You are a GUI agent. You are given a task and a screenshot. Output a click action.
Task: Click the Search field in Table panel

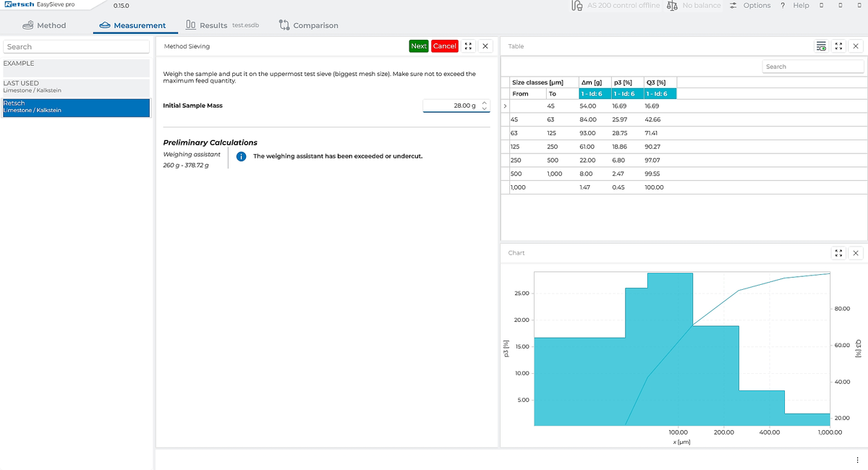click(x=813, y=67)
